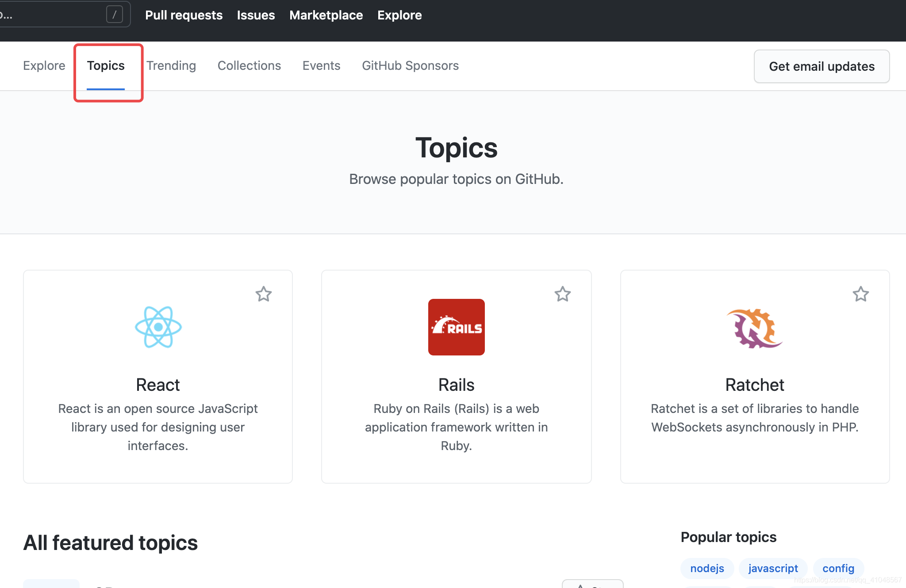Select the config popular topic tag
Screen dimensions: 906x588
click(x=838, y=568)
